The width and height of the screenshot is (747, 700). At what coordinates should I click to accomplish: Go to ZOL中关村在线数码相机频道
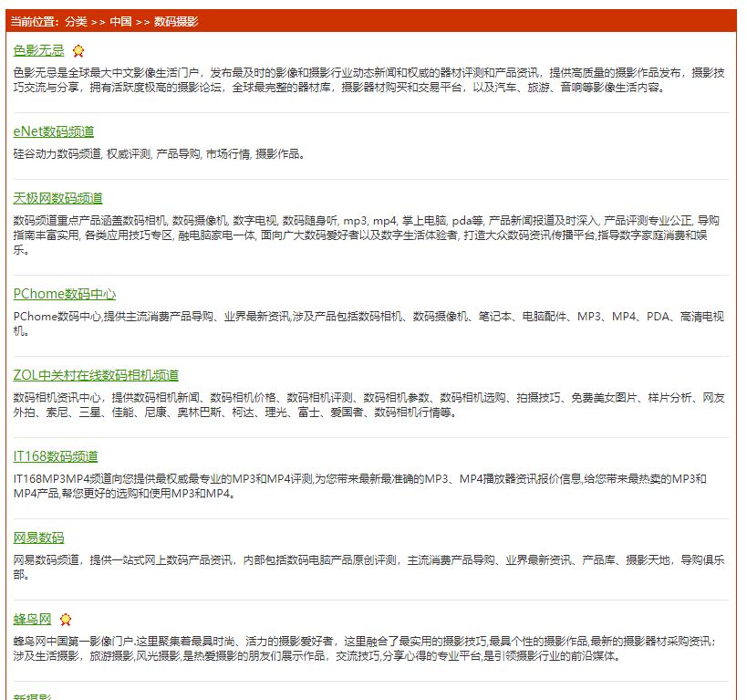pyautogui.click(x=96, y=375)
